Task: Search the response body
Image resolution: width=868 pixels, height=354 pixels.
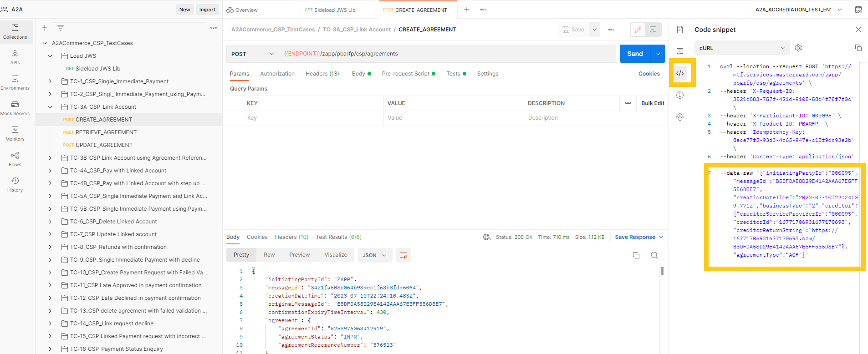Action: click(x=654, y=255)
